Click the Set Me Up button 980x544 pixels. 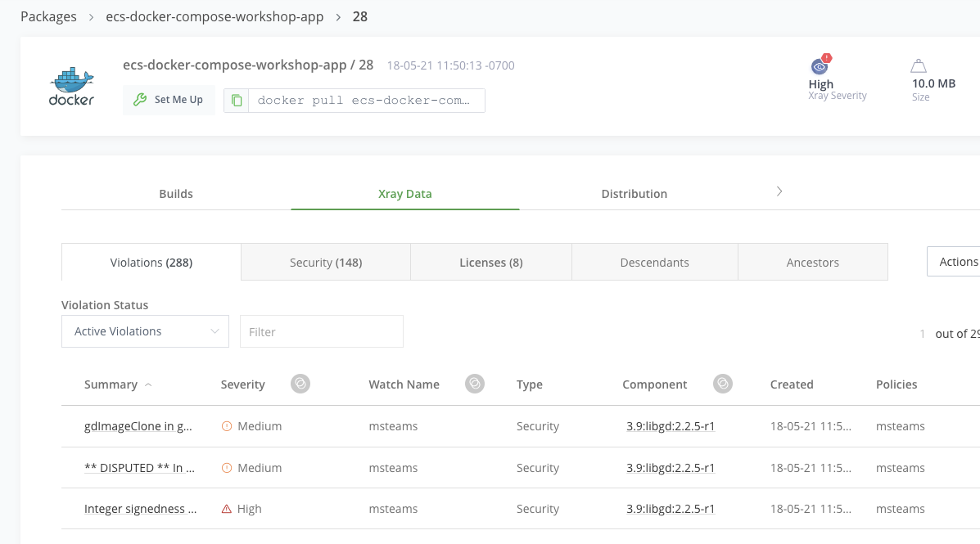point(169,99)
